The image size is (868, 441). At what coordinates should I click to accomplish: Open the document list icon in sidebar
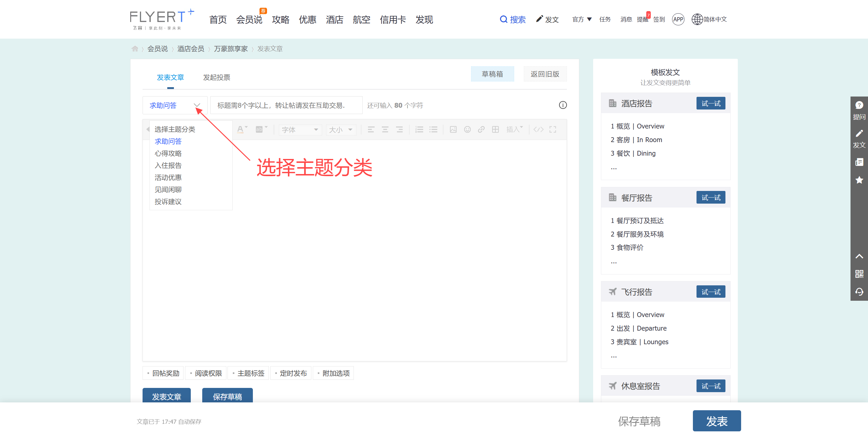click(x=859, y=162)
